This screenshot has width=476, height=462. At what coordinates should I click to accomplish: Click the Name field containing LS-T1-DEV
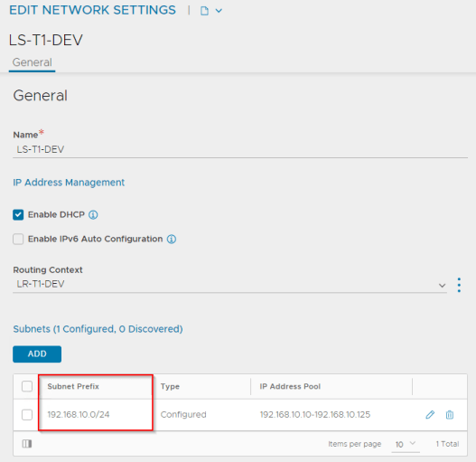point(240,149)
